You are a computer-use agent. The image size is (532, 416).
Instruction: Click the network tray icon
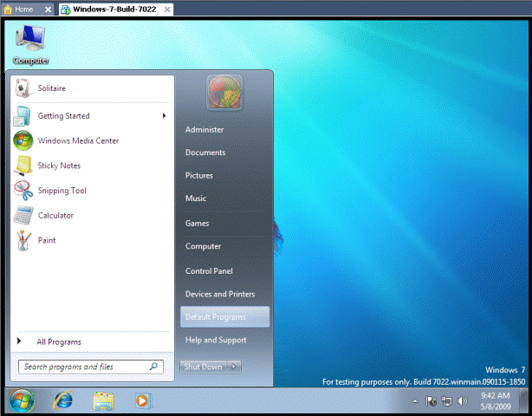click(x=447, y=401)
